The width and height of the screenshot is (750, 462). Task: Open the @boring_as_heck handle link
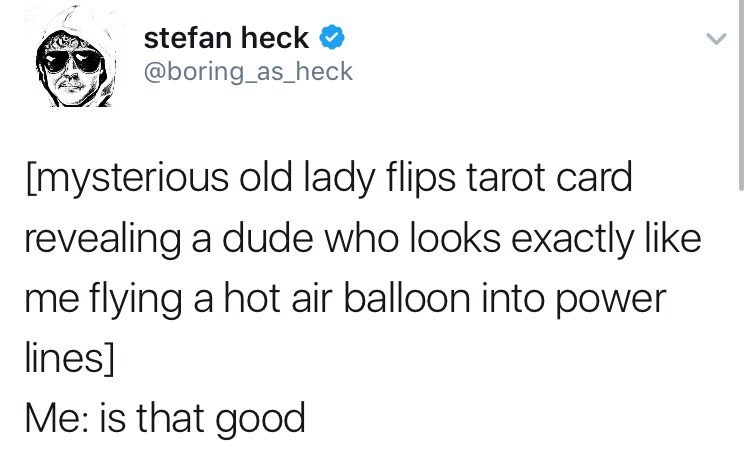click(x=248, y=72)
